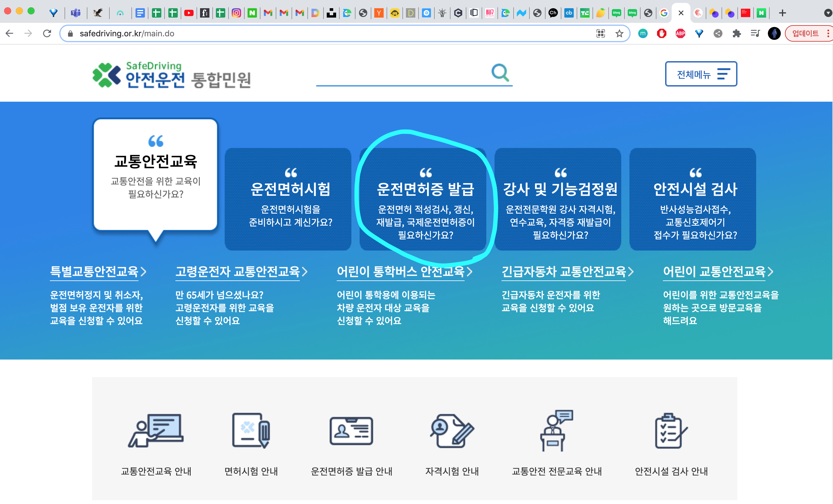This screenshot has width=833, height=504.
Task: Open 자격시험 안내 document pencil icon
Action: (452, 431)
